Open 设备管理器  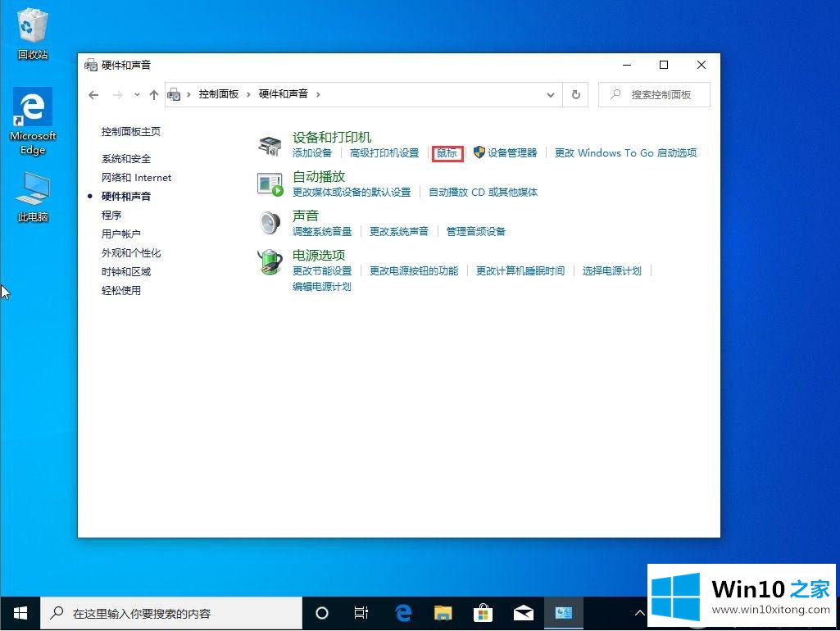point(512,153)
